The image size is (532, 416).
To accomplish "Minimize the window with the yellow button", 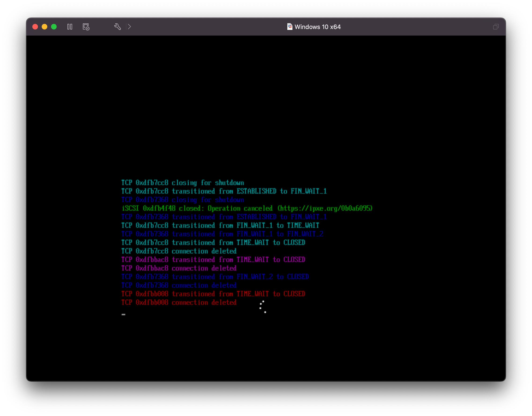I will pos(44,26).
